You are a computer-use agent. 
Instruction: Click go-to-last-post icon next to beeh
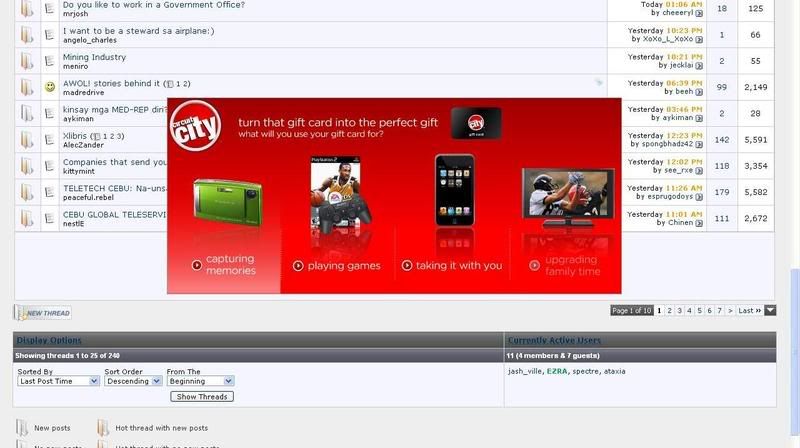pos(699,92)
